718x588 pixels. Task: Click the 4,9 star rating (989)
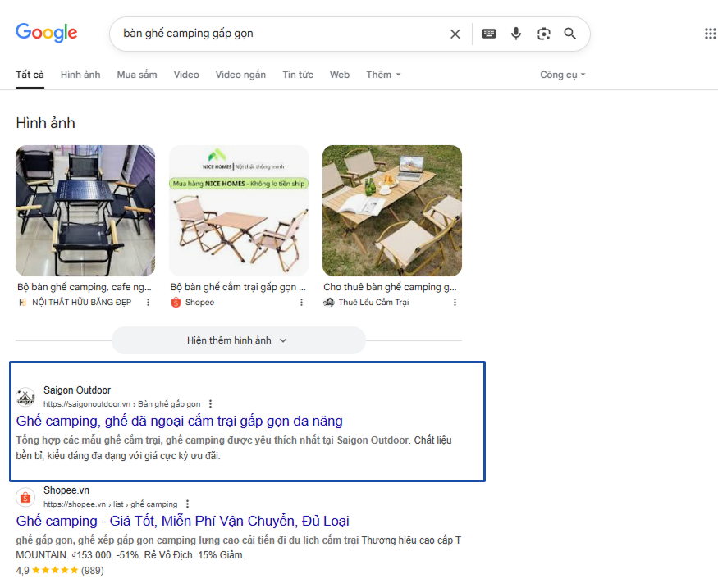[60, 571]
